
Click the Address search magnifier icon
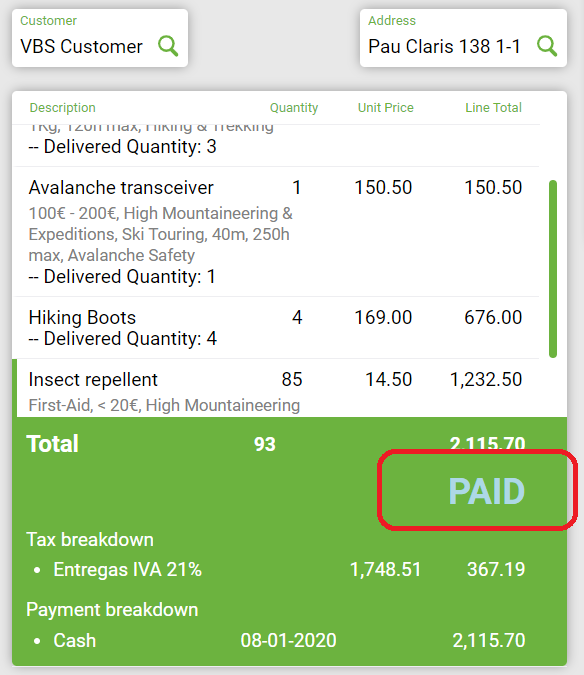coord(547,46)
